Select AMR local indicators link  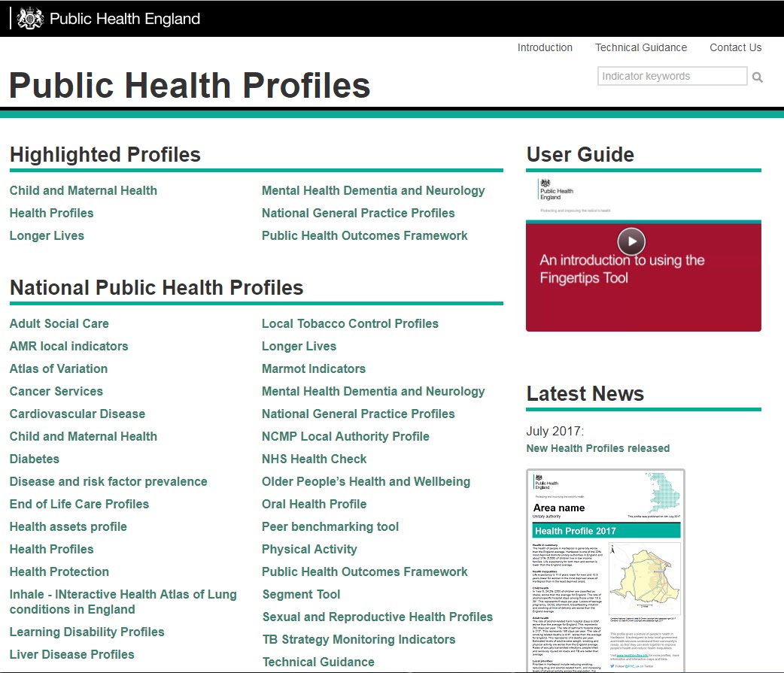(x=69, y=346)
